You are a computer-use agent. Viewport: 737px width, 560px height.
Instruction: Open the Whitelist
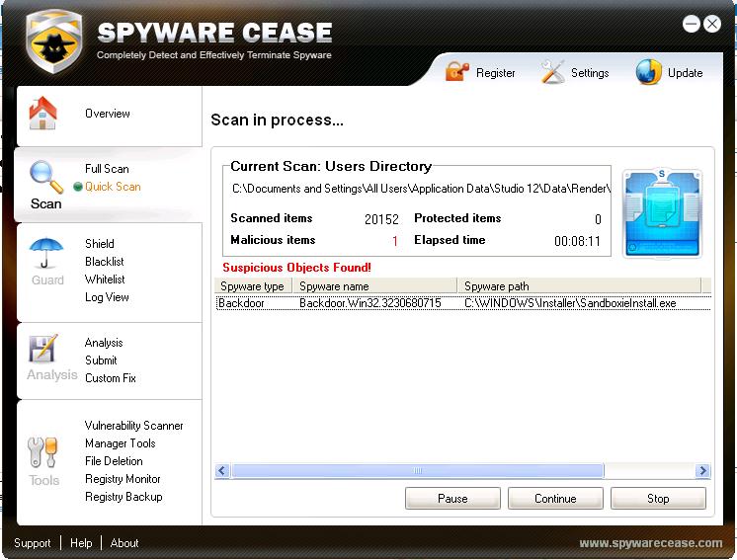click(x=105, y=280)
